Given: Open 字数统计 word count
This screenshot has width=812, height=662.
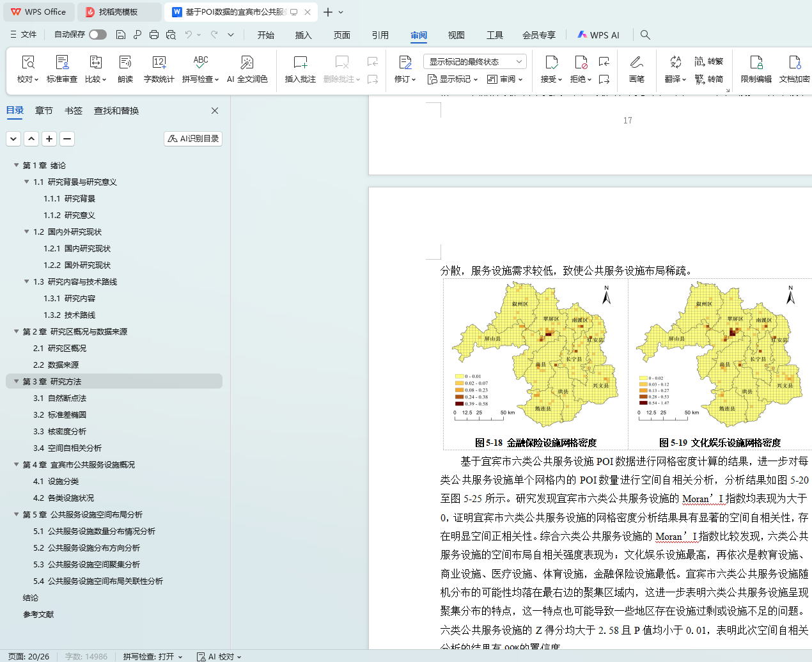Looking at the screenshot, I should (x=159, y=69).
